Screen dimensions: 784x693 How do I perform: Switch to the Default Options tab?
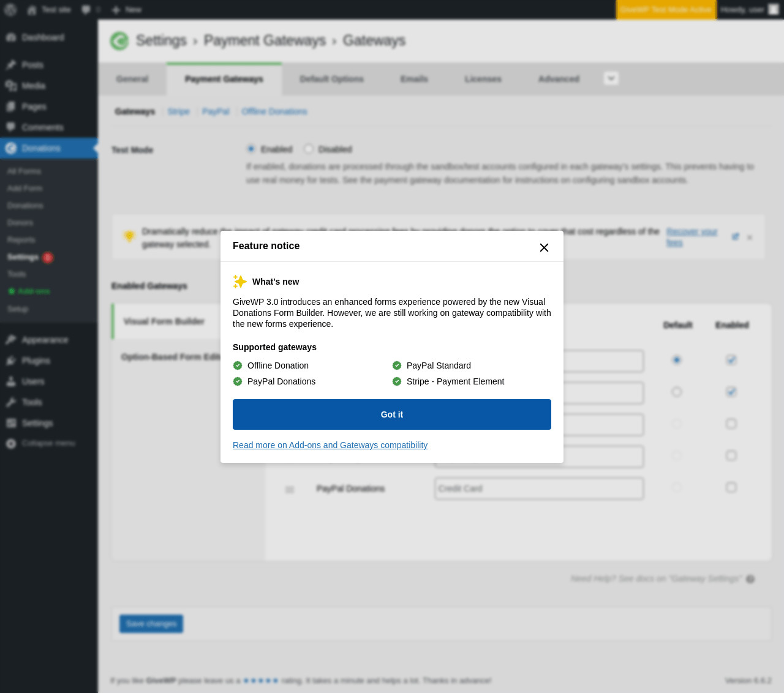331,79
